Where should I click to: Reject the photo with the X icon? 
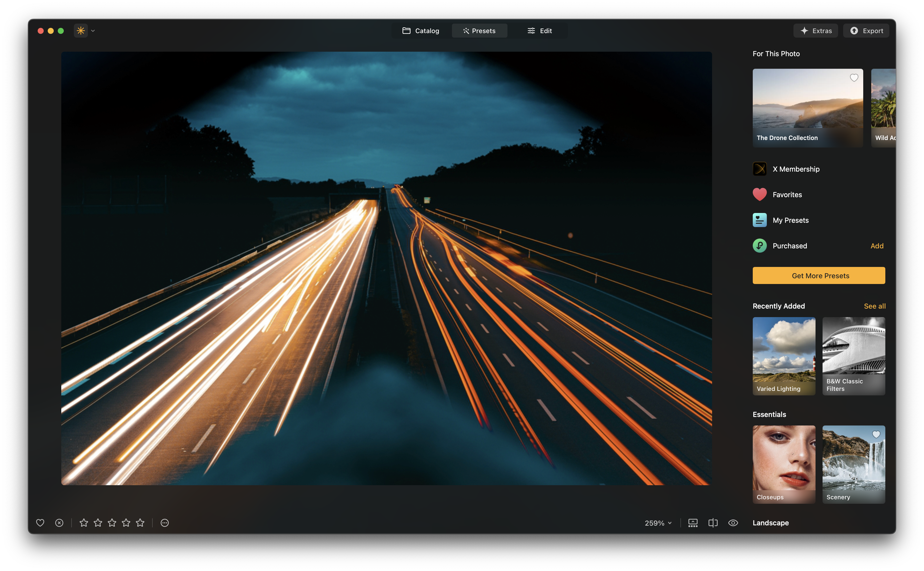click(59, 523)
